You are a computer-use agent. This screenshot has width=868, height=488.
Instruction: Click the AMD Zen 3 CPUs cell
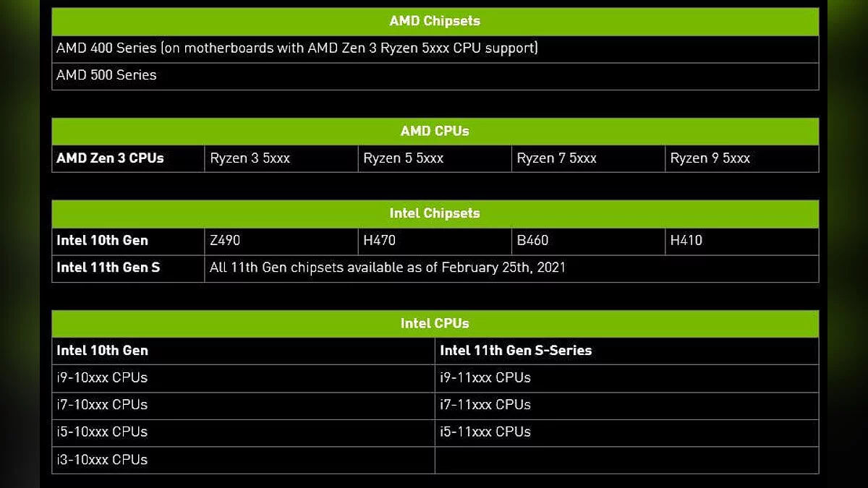(x=110, y=158)
